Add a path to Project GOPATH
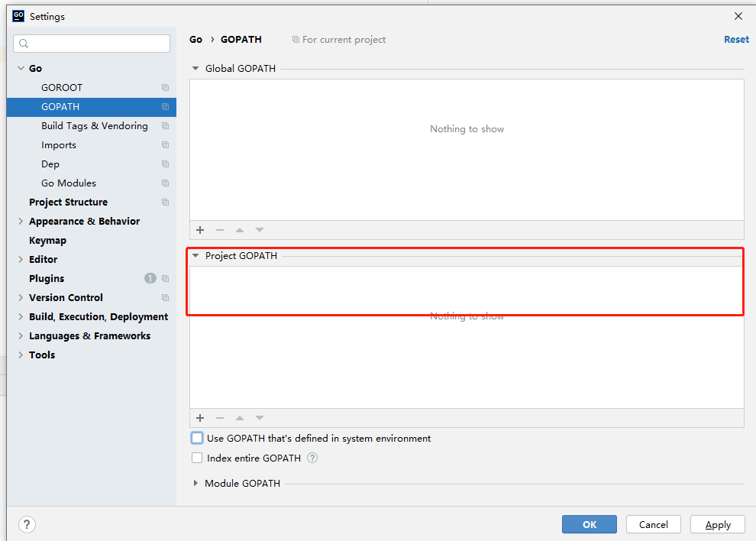Viewport: 756px width, 541px height. click(200, 418)
